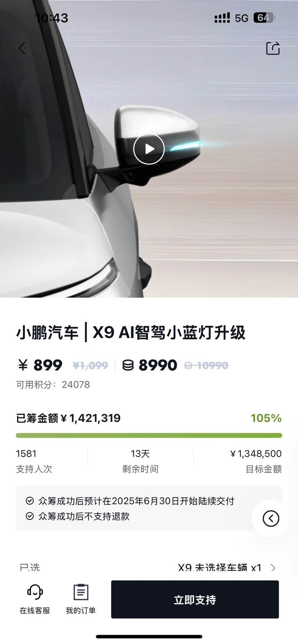This screenshot has height=644, width=298.
Task: Open My Orders clipboard icon
Action: tap(81, 592)
